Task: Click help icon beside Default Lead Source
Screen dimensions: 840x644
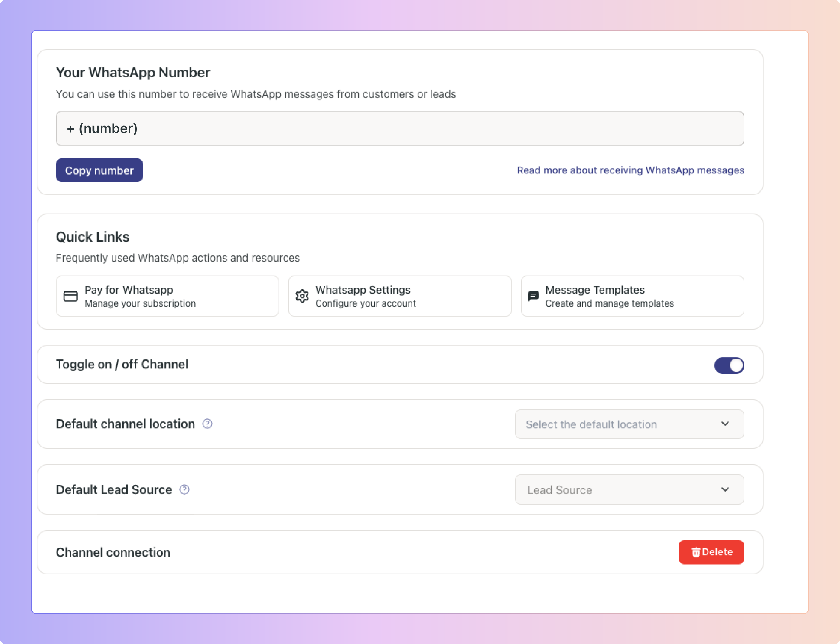Action: [184, 490]
